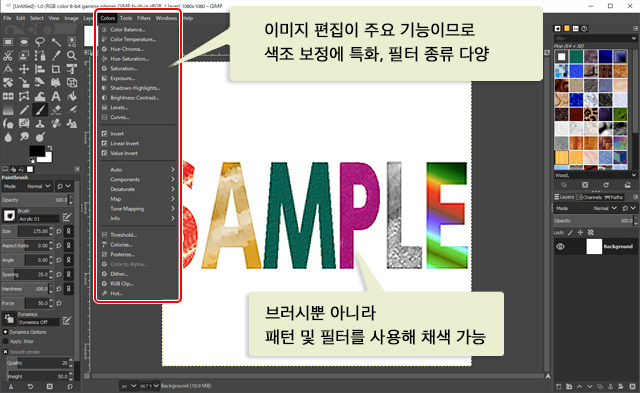Choose Hue-Saturation from Colors menu
640x393 pixels.
coord(138,59)
